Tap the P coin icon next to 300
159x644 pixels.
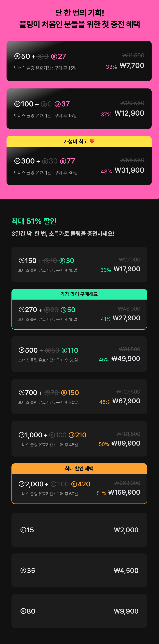pos(17,161)
